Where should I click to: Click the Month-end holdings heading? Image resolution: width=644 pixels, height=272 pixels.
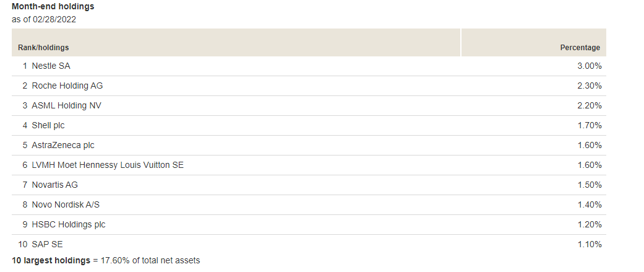[x=53, y=7]
